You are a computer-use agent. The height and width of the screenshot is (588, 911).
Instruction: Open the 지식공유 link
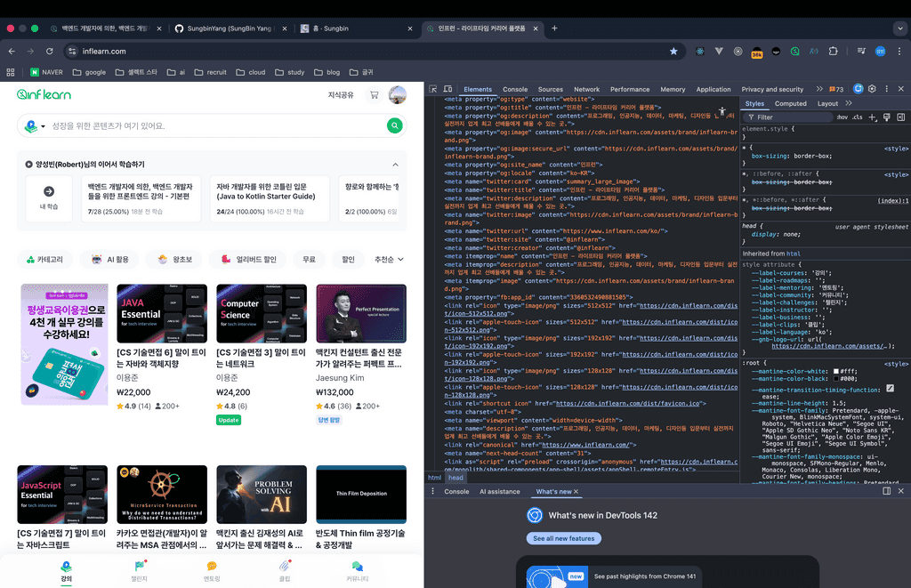341,95
